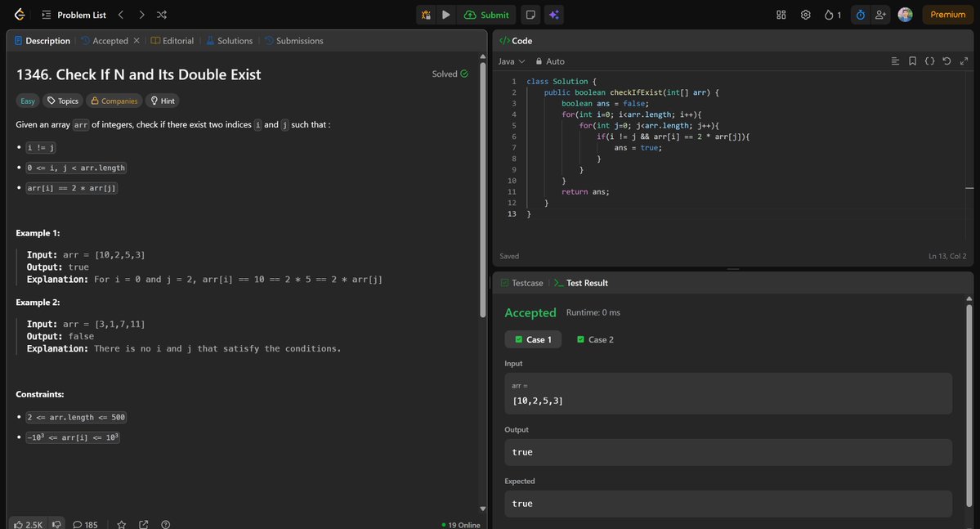Reveal the Hint for the problem
980x529 pixels.
coord(161,101)
